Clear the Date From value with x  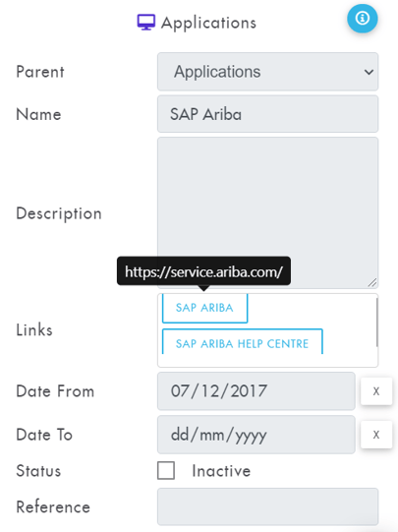376,391
